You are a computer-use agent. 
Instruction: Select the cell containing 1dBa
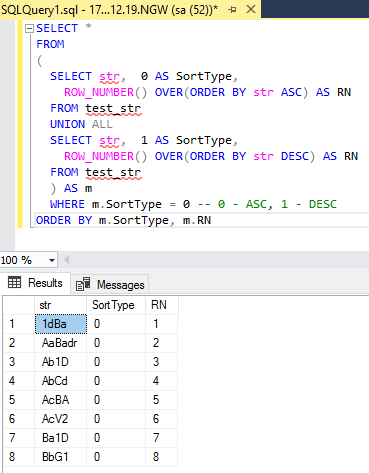[61, 324]
